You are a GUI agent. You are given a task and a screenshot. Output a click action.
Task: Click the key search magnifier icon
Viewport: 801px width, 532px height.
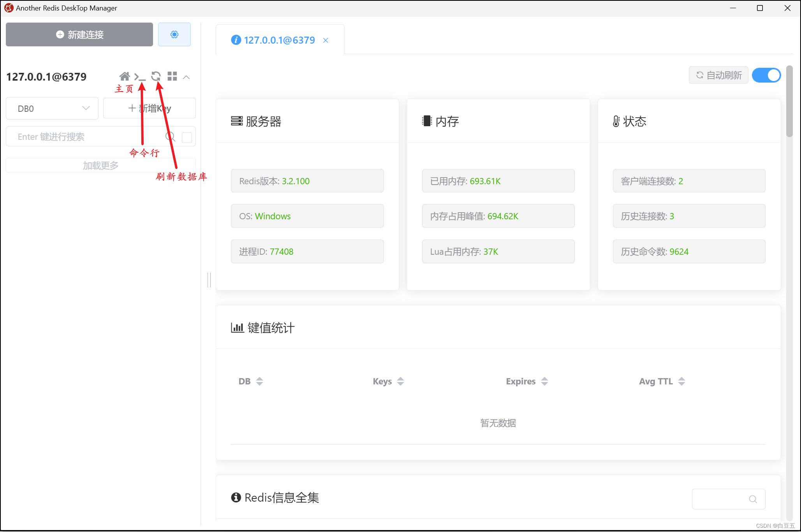pyautogui.click(x=171, y=137)
